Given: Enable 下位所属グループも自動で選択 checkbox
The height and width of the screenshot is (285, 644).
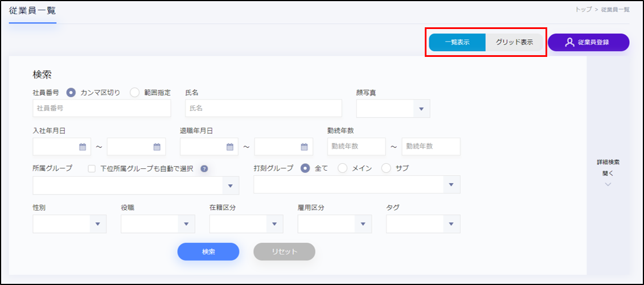Looking at the screenshot, I should point(92,168).
